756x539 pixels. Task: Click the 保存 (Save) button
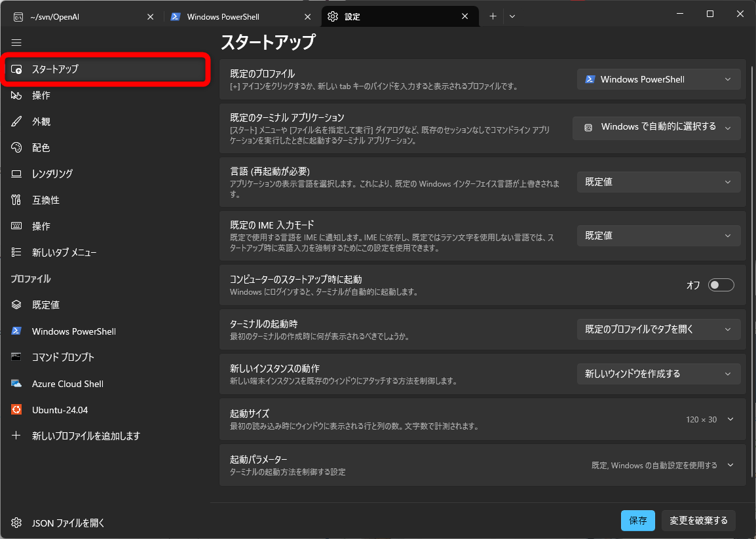tap(637, 521)
